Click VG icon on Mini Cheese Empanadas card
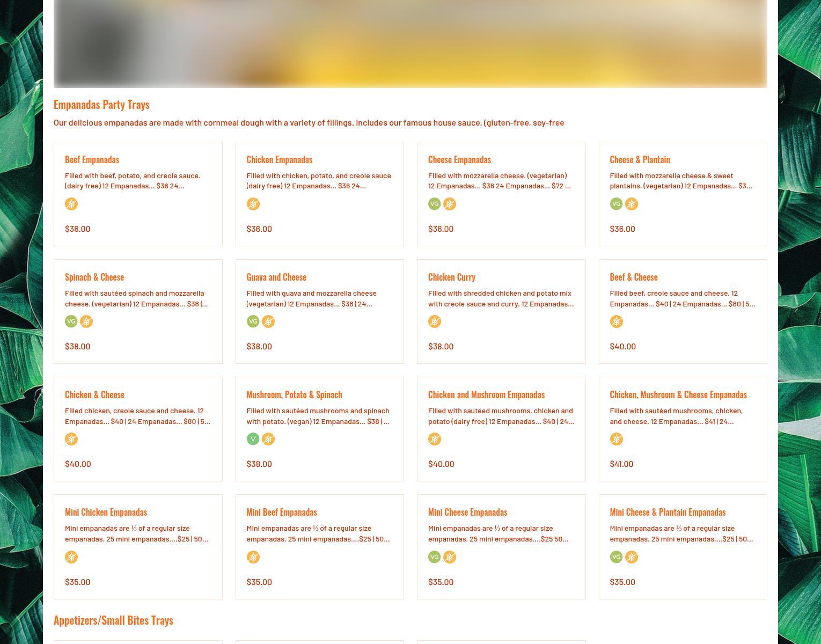 pos(434,557)
